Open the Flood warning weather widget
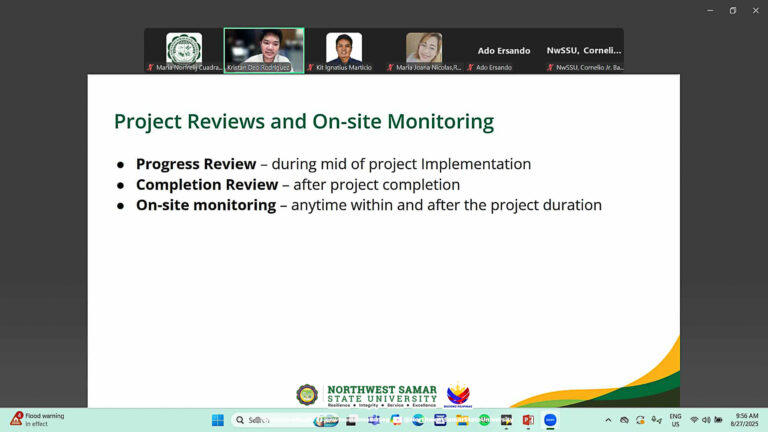The height and width of the screenshot is (432, 768). click(37, 420)
